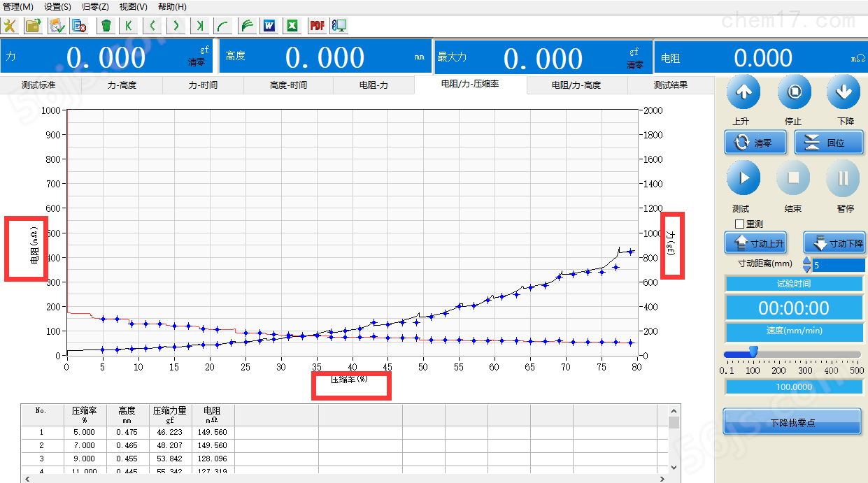The width and height of the screenshot is (868, 483).
Task: Go to next record arrow icon
Action: click(176, 26)
